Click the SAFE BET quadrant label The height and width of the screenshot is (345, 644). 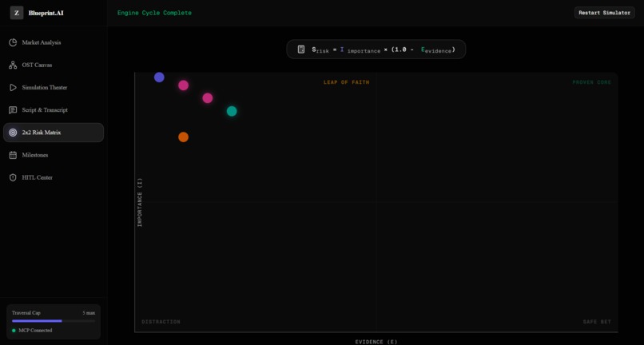pos(597,322)
